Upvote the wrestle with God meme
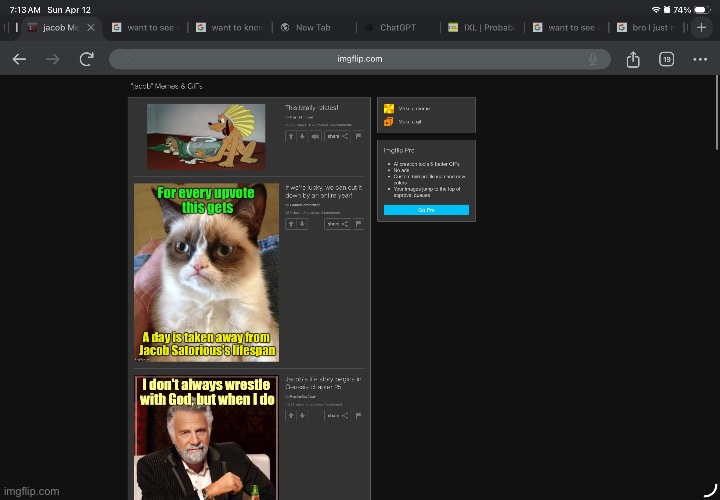This screenshot has height=500, width=720. (291, 416)
